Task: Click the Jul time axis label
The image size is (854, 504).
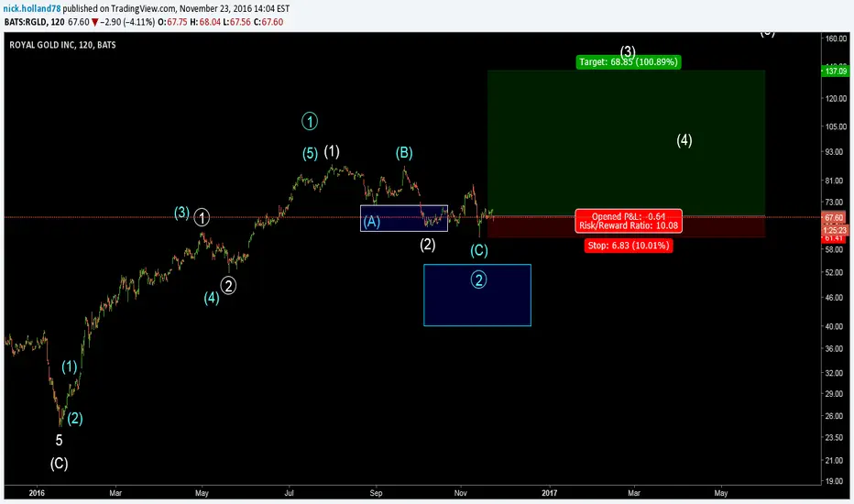Action: (290, 493)
